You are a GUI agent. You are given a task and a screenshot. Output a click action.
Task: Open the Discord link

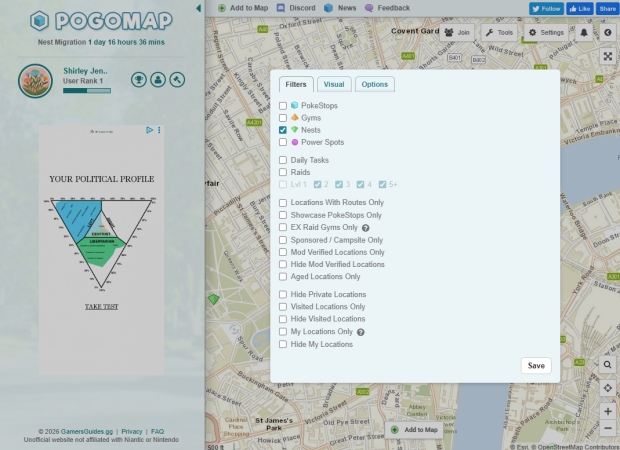click(296, 8)
